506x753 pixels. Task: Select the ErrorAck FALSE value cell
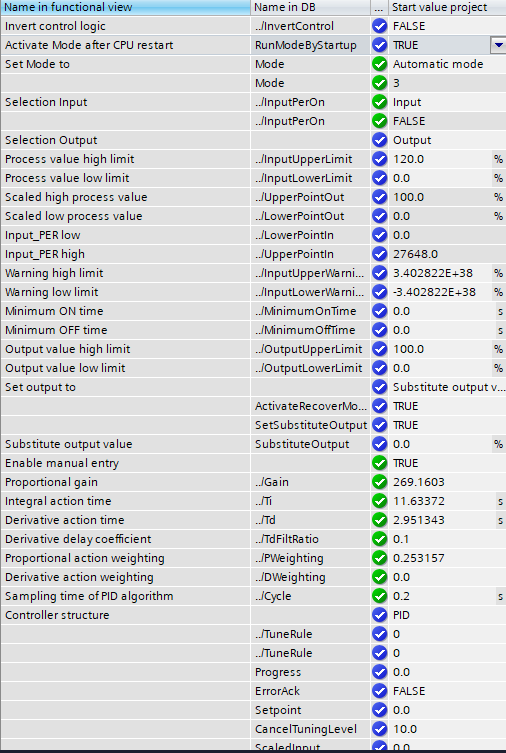coord(447,691)
